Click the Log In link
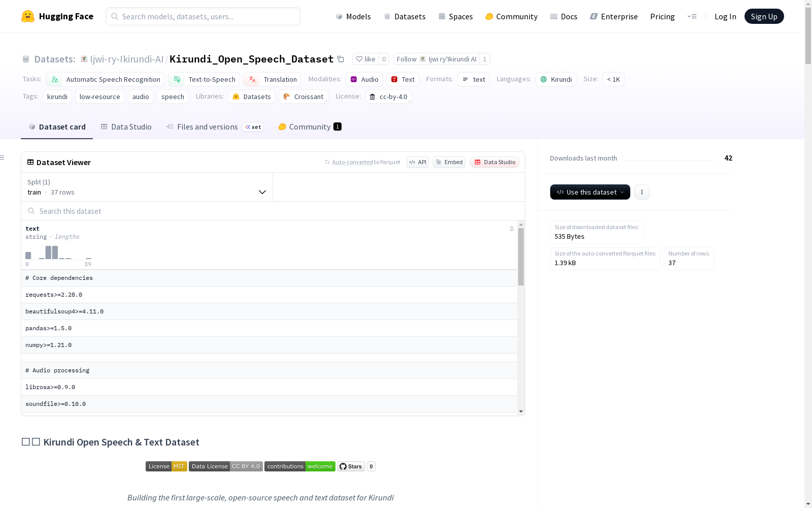 click(x=725, y=16)
